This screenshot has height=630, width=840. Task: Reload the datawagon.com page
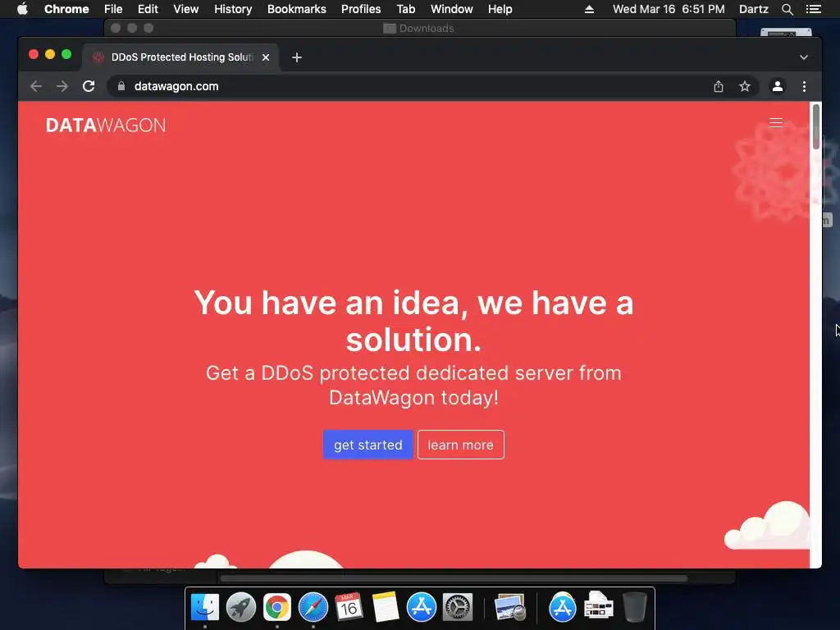point(89,86)
